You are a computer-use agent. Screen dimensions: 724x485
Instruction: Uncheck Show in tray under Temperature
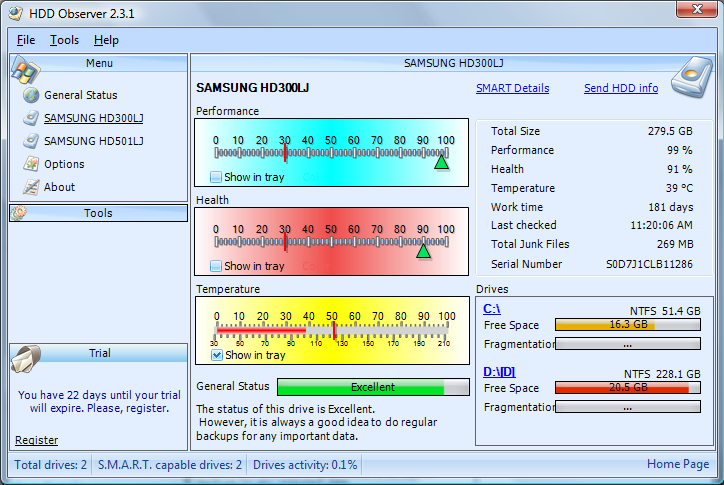216,355
